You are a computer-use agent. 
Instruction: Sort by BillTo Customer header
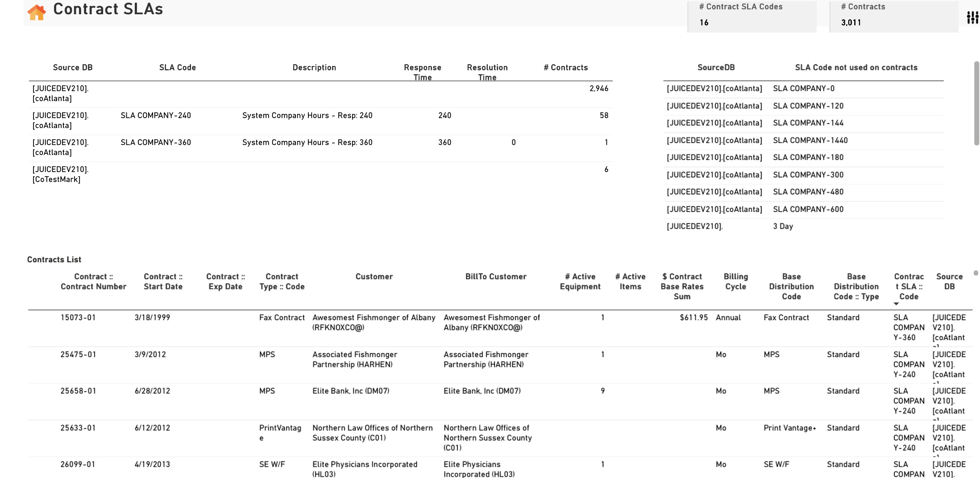[x=496, y=276]
